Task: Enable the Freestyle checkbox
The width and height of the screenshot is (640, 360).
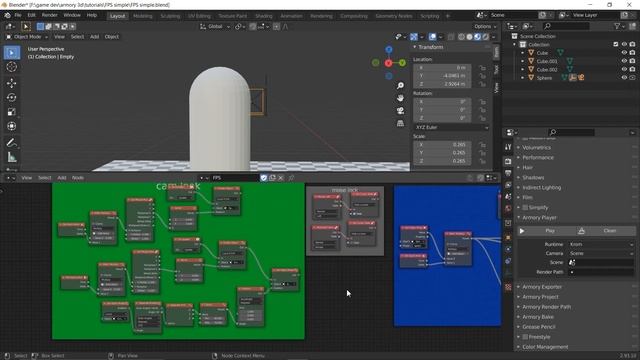Action: [525, 337]
